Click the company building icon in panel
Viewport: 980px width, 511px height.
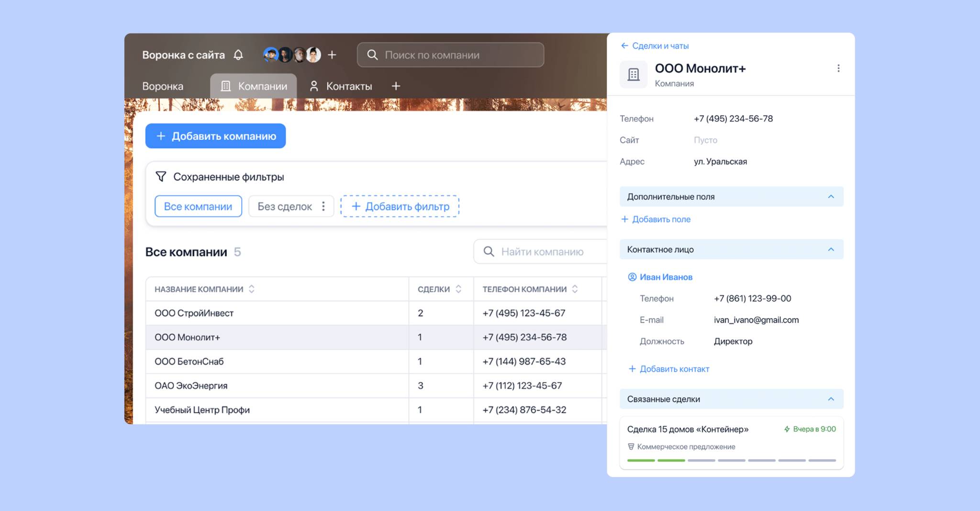[x=633, y=74]
